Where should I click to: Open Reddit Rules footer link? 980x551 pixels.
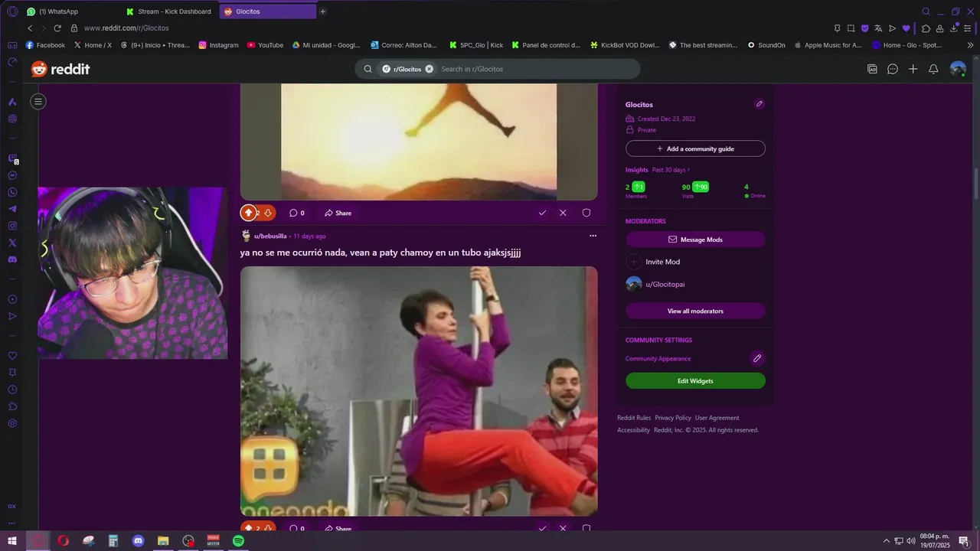tap(634, 418)
